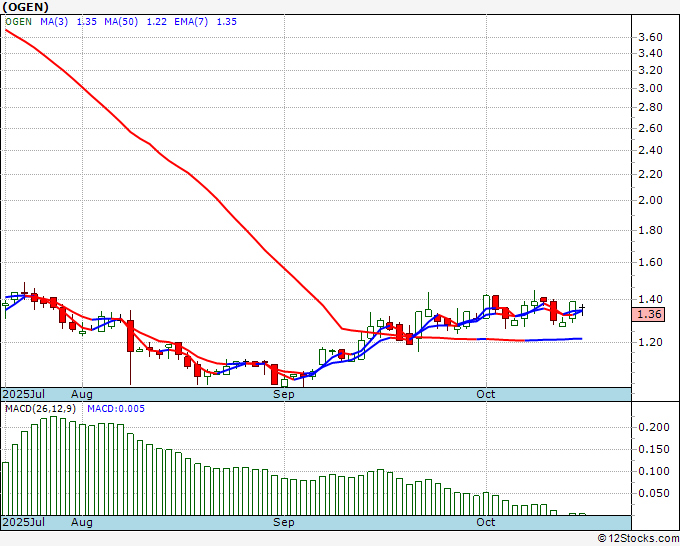680x546 pixels.
Task: Open the 12Stocks.com copyright link
Action: pyautogui.click(x=638, y=539)
